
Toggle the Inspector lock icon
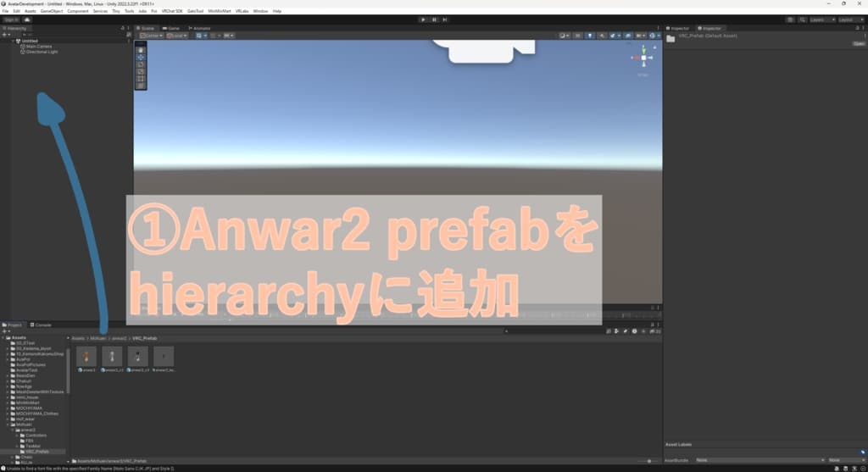(858, 28)
